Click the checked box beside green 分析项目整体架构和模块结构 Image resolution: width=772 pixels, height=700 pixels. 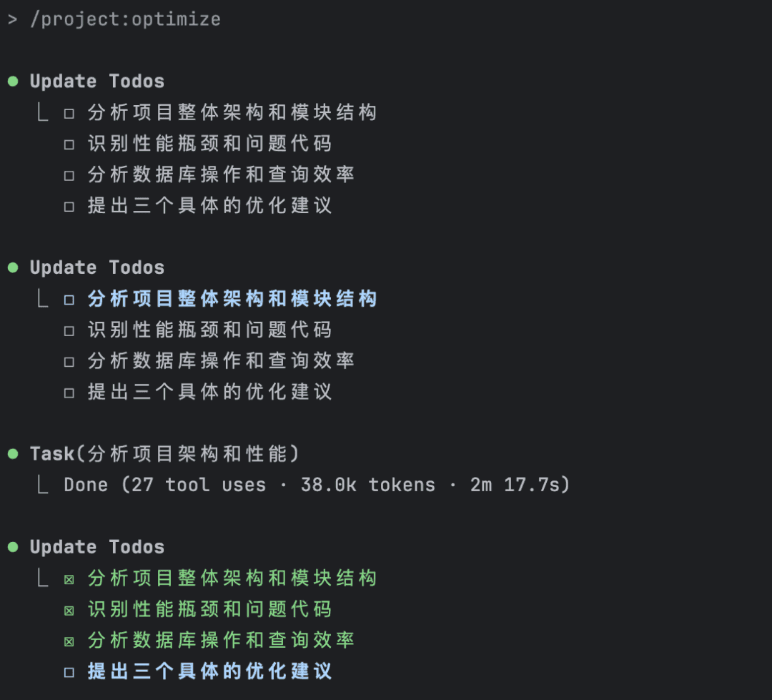click(69, 579)
